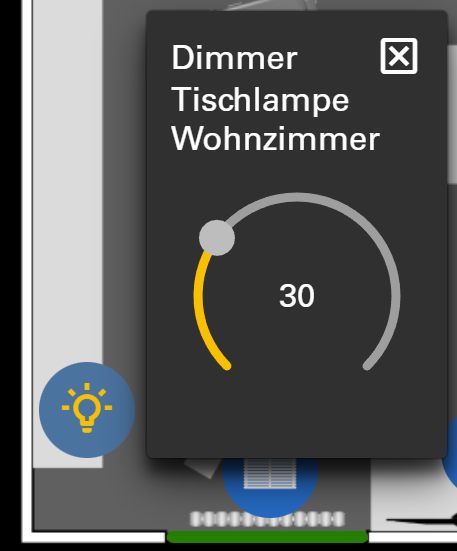Set the dimmer to the top midpoint of the arc

pyautogui.click(x=297, y=197)
